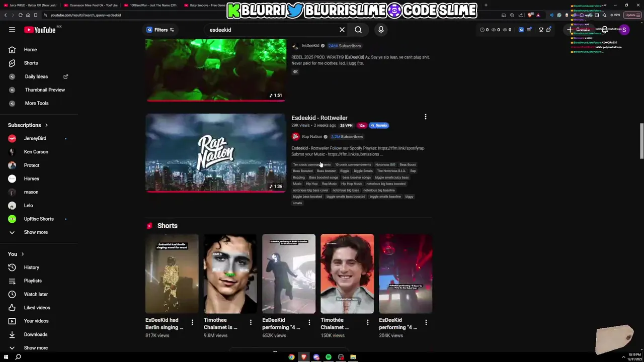644x362 pixels.
Task: Open options for 'EsDeeKid had Berlin' short
Action: (x=192, y=322)
